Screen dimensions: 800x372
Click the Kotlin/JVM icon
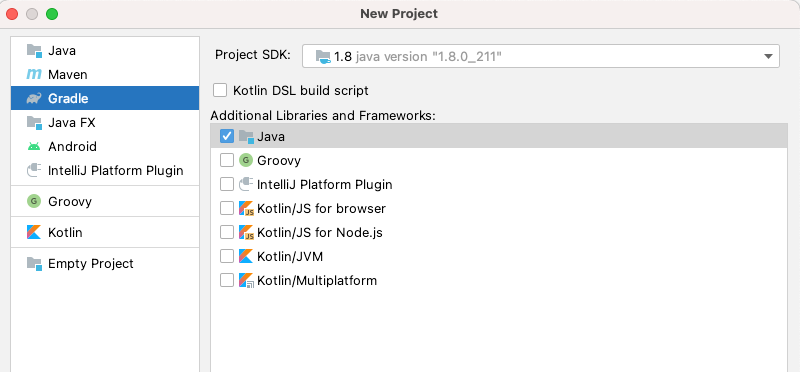pyautogui.click(x=246, y=256)
